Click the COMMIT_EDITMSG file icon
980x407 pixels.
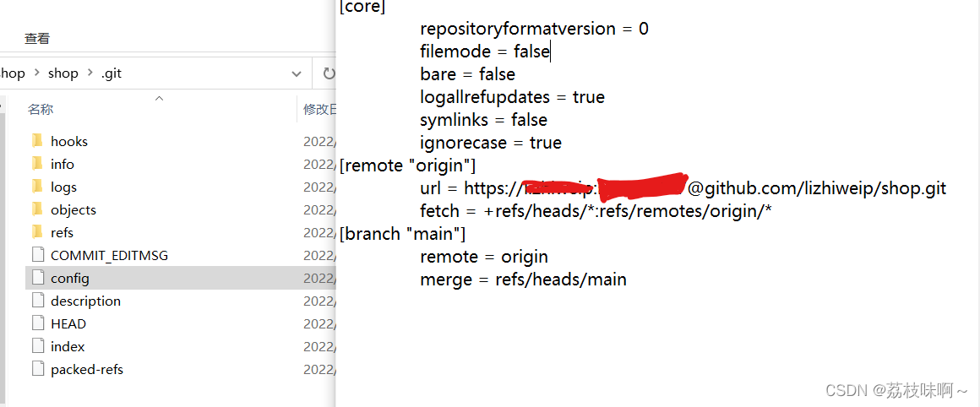click(38, 255)
